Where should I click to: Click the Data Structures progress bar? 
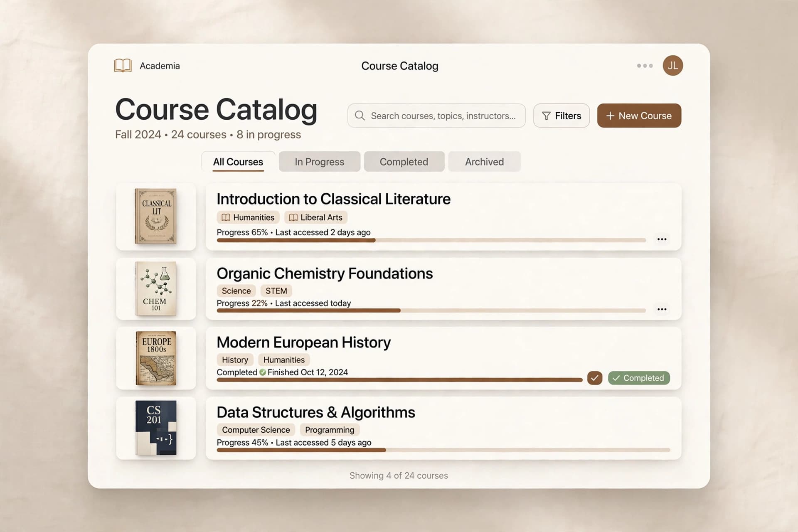[x=443, y=450]
